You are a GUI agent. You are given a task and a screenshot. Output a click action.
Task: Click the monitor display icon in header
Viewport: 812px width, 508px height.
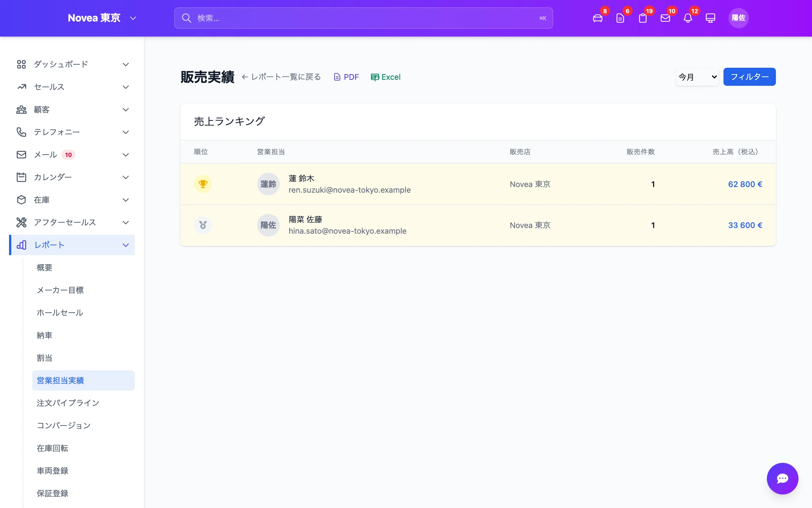click(x=710, y=18)
